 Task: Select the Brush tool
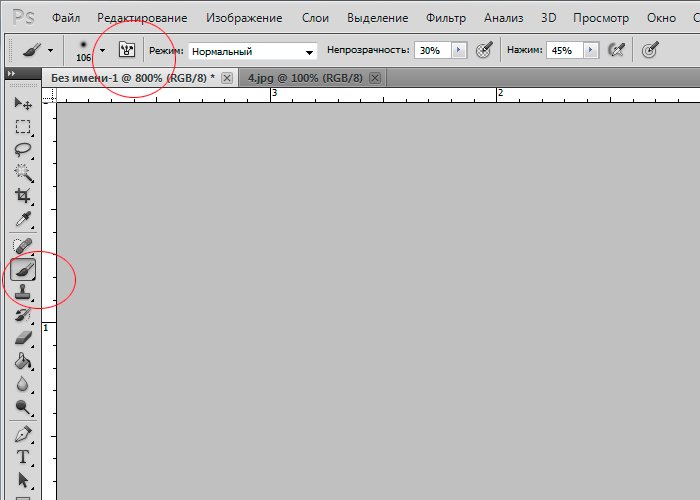[23, 268]
